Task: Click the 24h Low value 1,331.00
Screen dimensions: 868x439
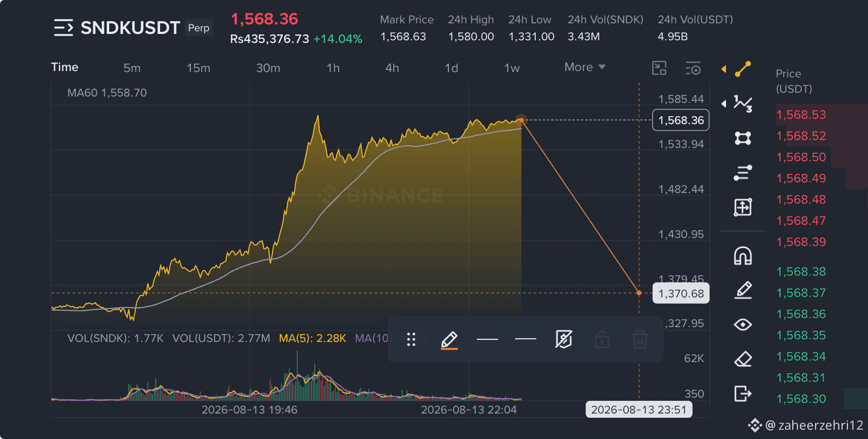Action: tap(532, 37)
